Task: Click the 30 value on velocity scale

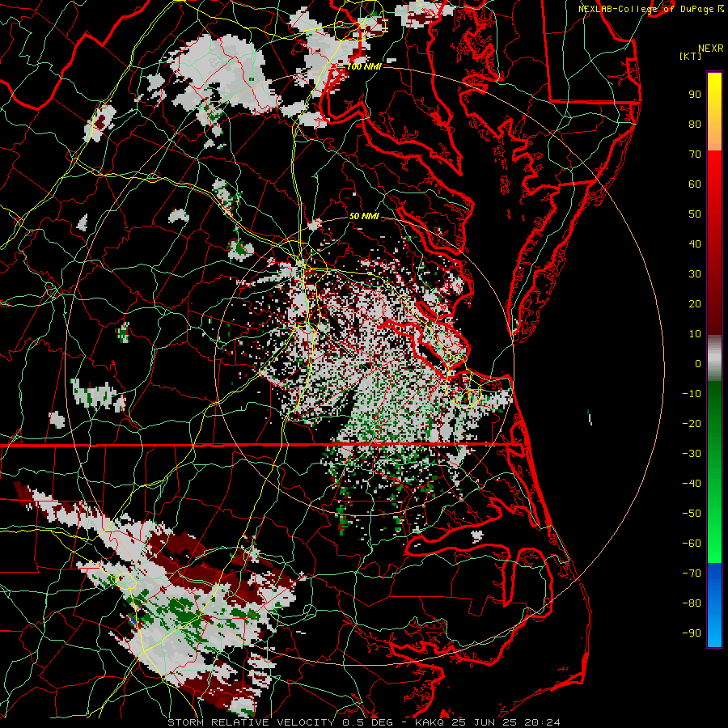Action: (x=695, y=274)
